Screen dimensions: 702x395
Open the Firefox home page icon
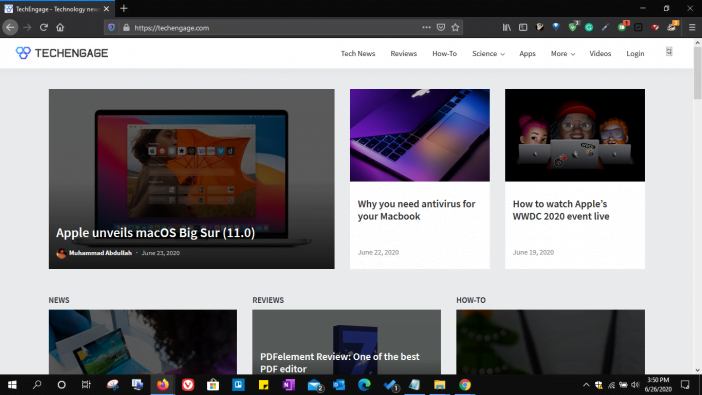[x=60, y=28]
